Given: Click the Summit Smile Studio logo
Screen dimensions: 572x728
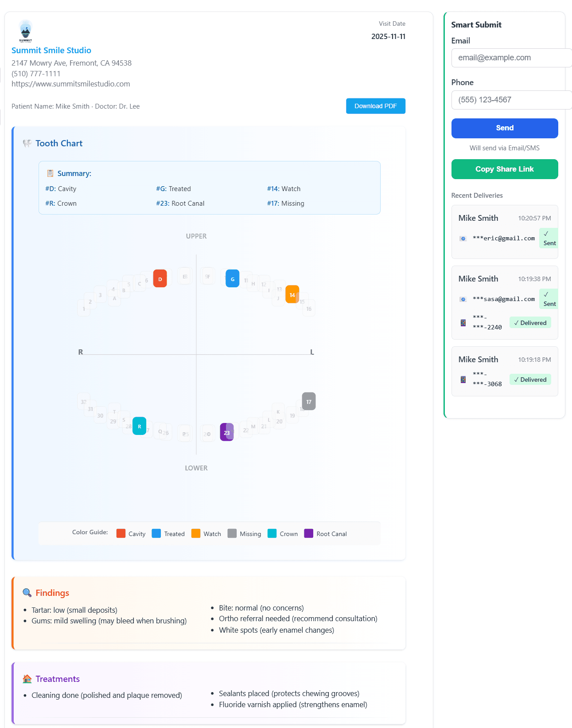Looking at the screenshot, I should pos(26,31).
